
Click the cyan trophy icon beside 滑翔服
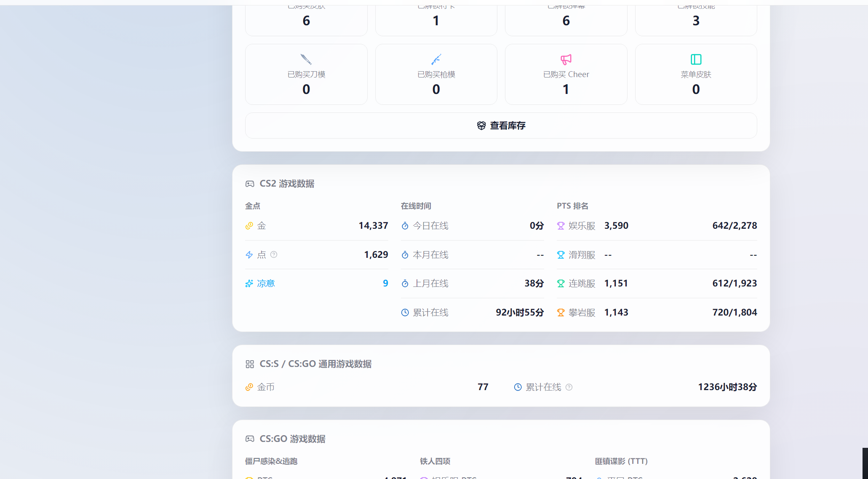pyautogui.click(x=561, y=255)
